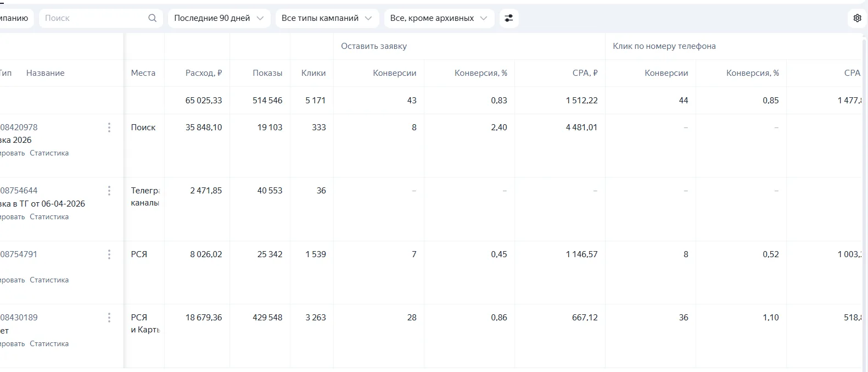Open the table settings gear icon
The height and width of the screenshot is (372, 868).
coord(857,18)
